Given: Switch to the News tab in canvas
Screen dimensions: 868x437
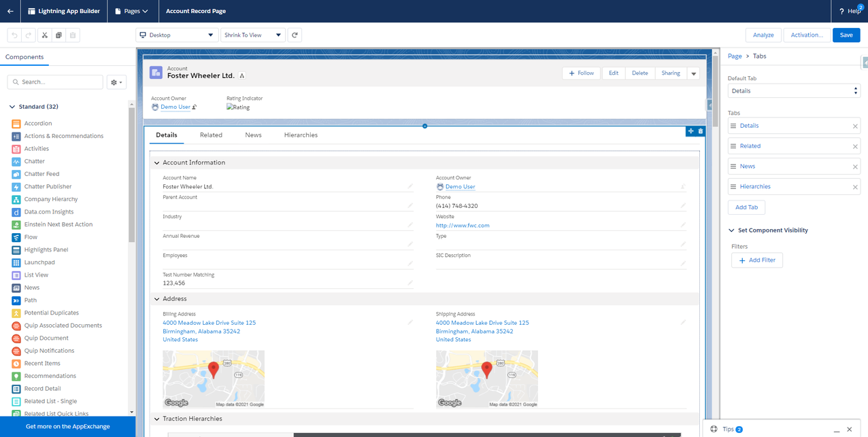Looking at the screenshot, I should tap(253, 135).
